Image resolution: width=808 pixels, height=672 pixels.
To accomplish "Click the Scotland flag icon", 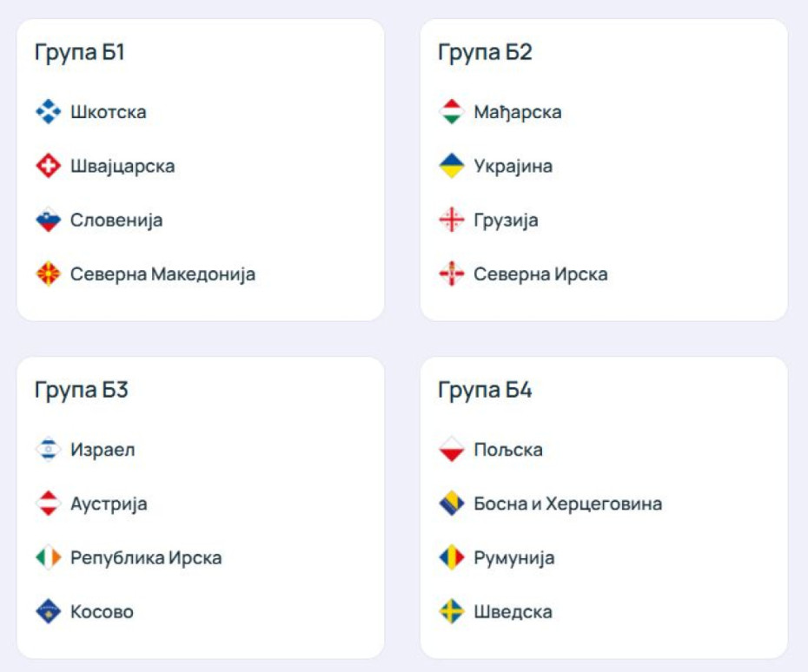I will pyautogui.click(x=49, y=112).
